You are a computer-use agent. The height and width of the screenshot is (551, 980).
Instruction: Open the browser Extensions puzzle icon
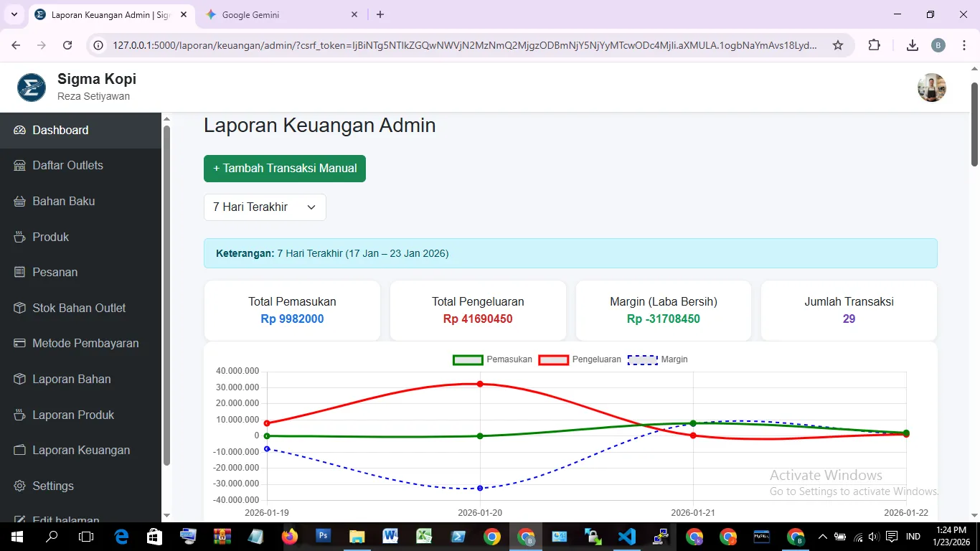874,45
